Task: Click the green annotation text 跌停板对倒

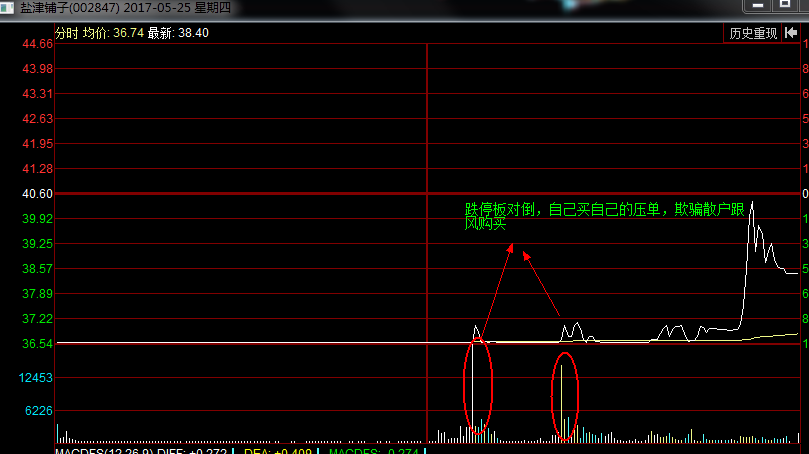Action: (x=499, y=209)
